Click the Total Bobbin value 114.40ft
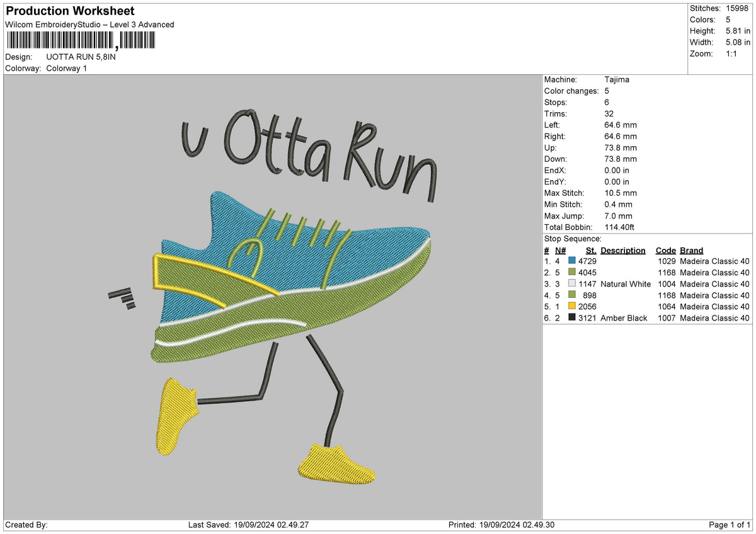The height and width of the screenshot is (534, 756). (x=619, y=227)
